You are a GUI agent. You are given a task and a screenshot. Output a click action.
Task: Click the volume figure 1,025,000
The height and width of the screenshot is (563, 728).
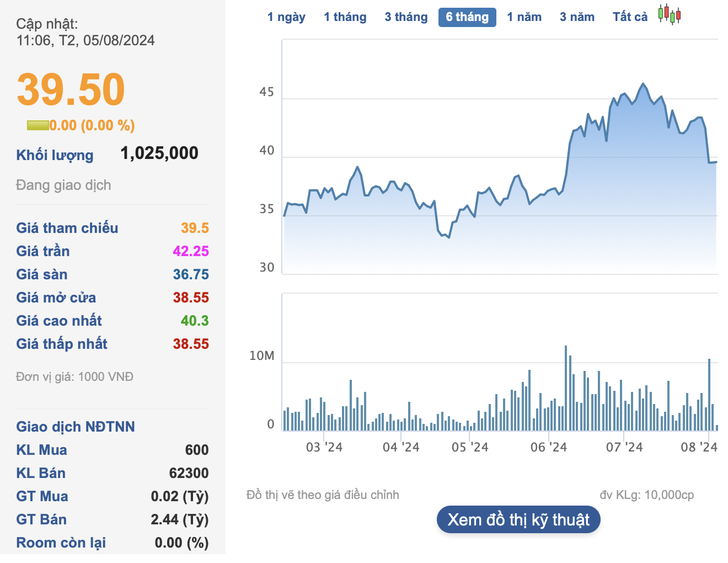point(159,153)
